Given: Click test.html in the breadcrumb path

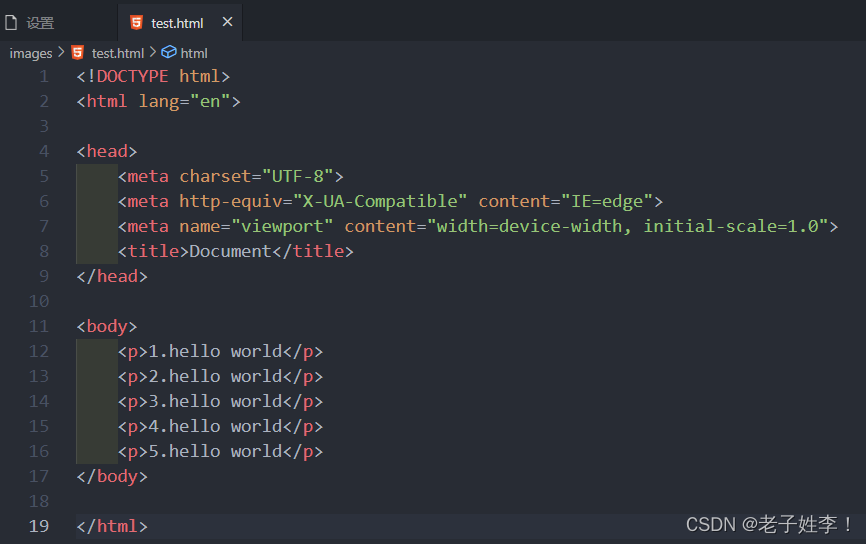Looking at the screenshot, I should point(118,53).
